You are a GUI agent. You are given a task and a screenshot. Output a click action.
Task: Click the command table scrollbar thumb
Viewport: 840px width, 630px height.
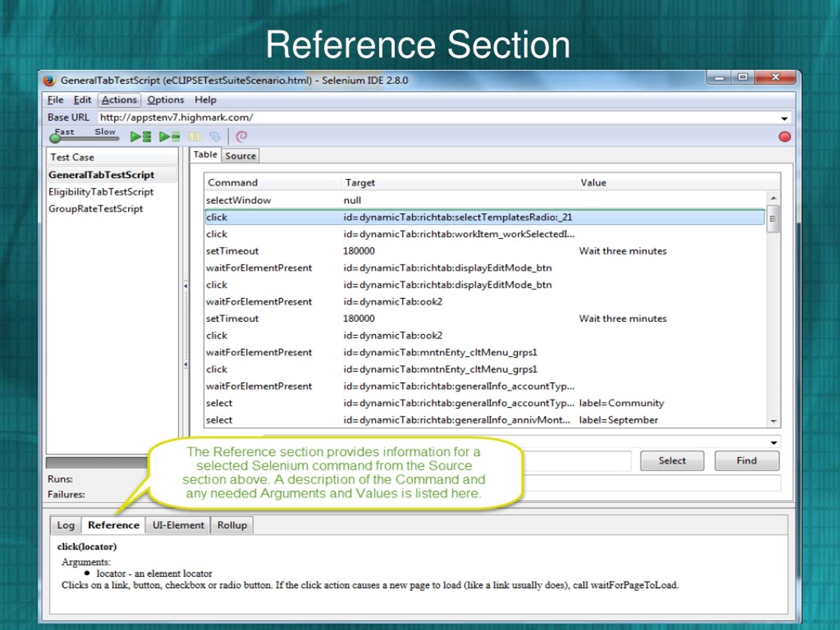[773, 219]
